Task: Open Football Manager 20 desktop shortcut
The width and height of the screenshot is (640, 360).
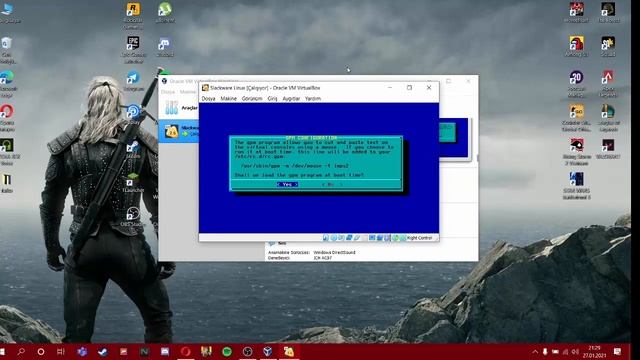Action: (576, 84)
